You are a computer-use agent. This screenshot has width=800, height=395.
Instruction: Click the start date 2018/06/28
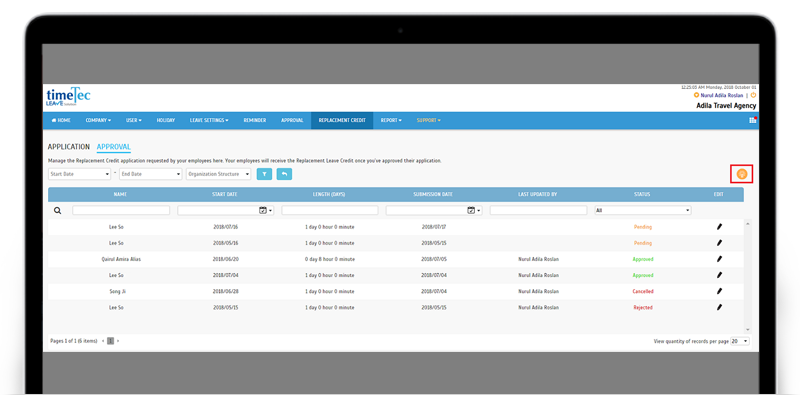pos(226,291)
